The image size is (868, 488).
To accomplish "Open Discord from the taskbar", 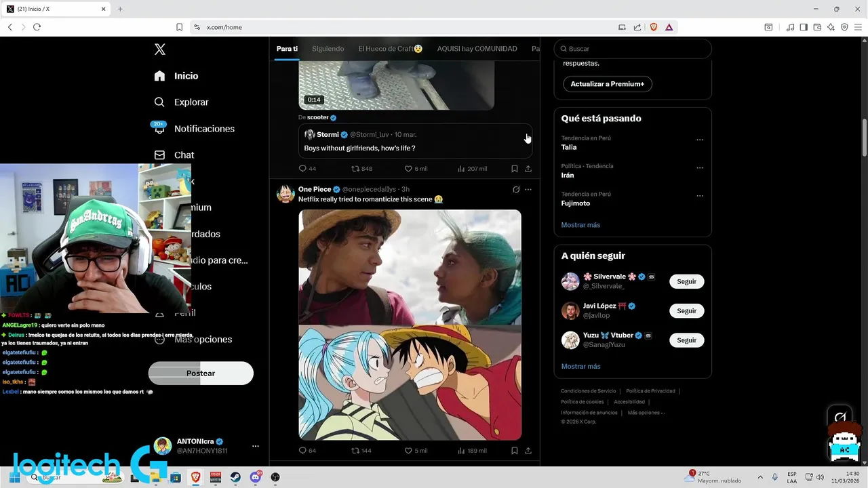I will tap(256, 477).
